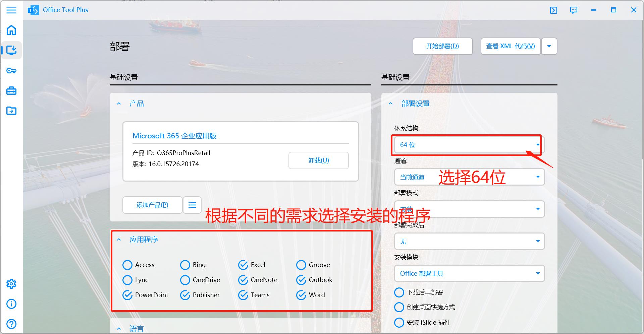Click the 卸载 button for Microsoft 365

[x=318, y=160]
